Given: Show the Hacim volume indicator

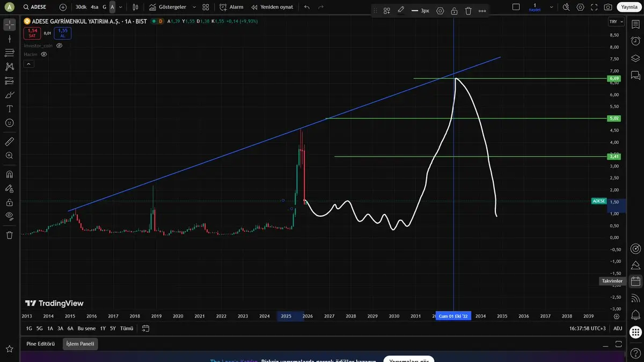Looking at the screenshot, I should pos(44,54).
